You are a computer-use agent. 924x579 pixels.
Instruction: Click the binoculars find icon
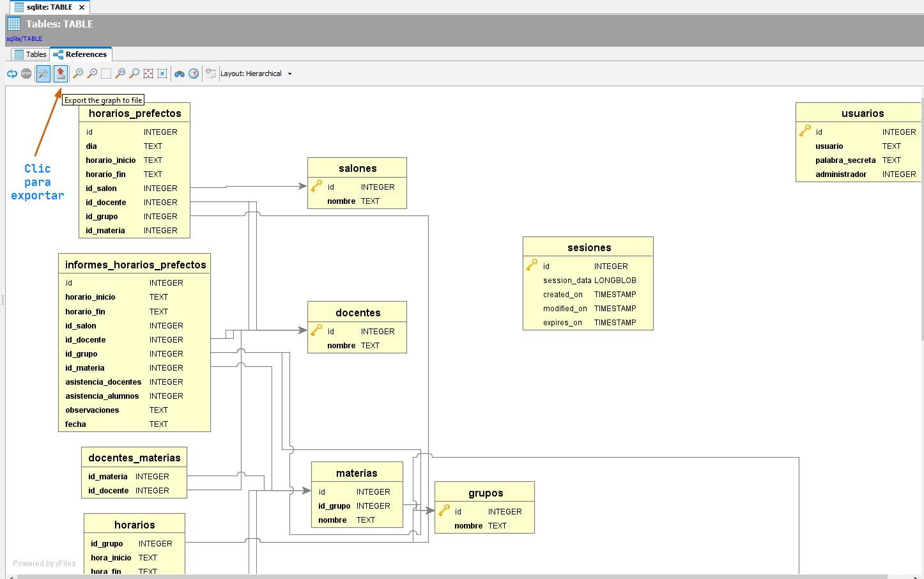coord(180,74)
